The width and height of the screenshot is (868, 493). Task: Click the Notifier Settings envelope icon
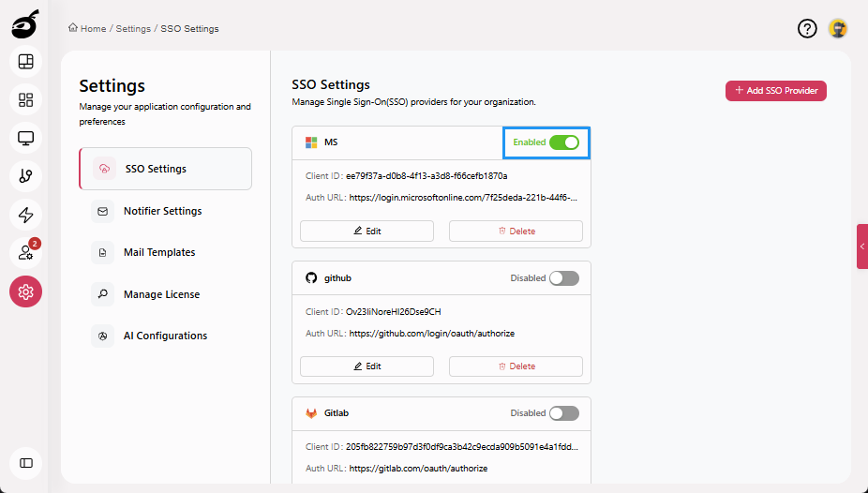coord(102,212)
